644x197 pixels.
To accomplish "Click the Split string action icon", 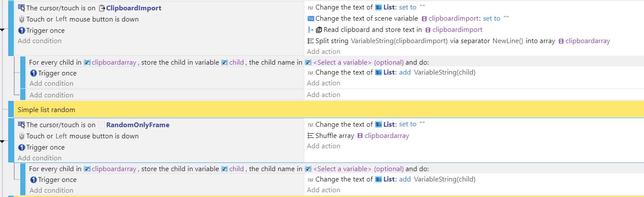I will pos(310,41).
